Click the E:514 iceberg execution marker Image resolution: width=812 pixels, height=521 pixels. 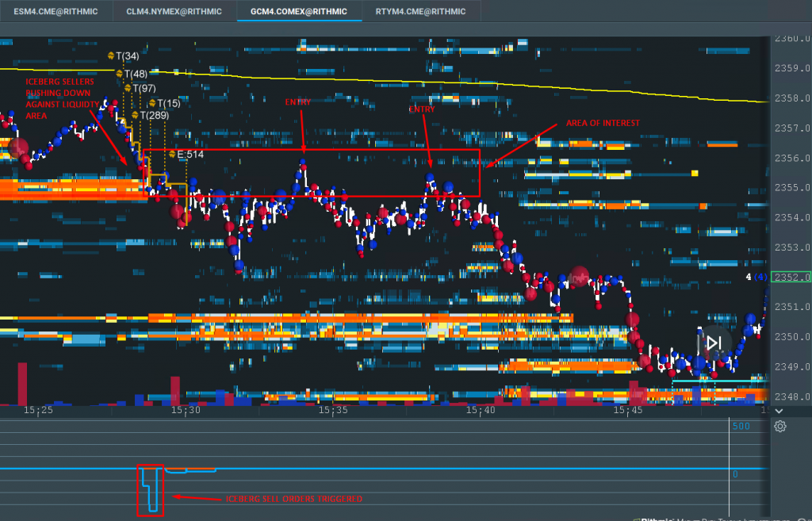pos(171,154)
